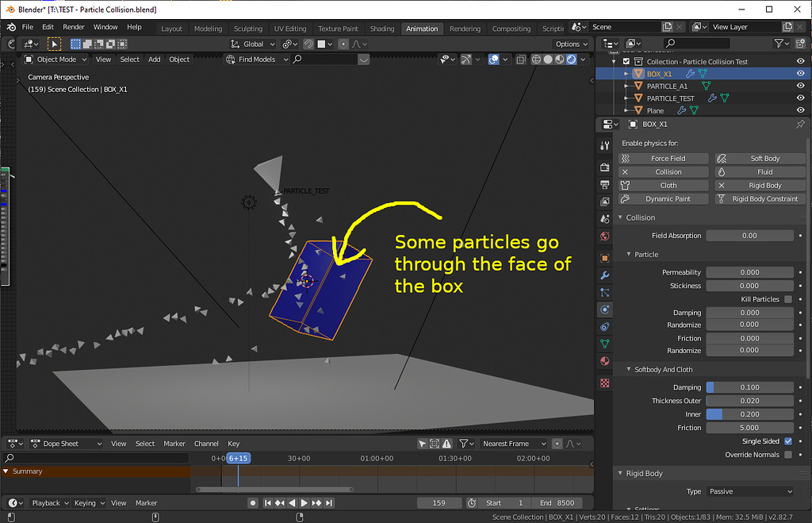The width and height of the screenshot is (812, 523).
Task: Open the File menu
Action: point(28,27)
